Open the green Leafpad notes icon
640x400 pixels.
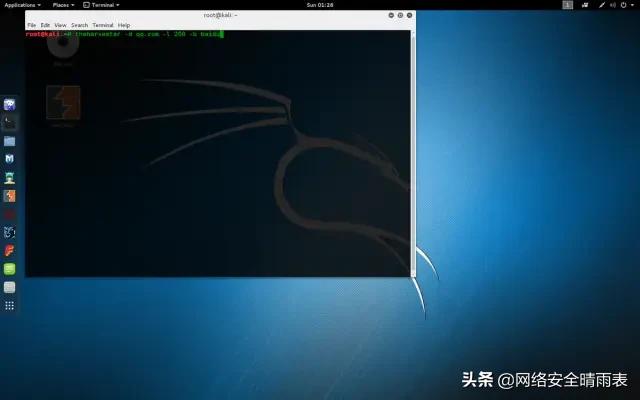[x=9, y=269]
